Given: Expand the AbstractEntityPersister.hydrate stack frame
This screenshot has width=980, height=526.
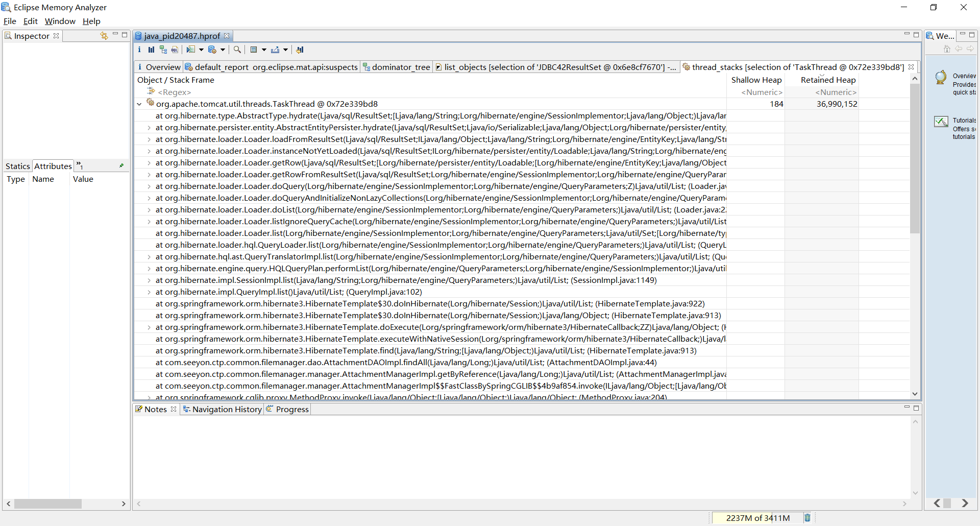Looking at the screenshot, I should (x=149, y=128).
